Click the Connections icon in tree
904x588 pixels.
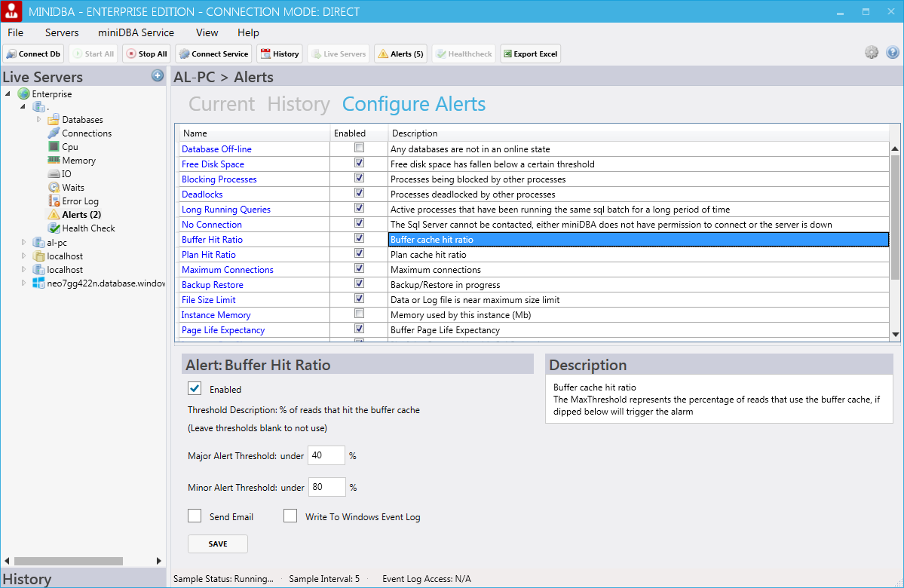click(x=53, y=133)
